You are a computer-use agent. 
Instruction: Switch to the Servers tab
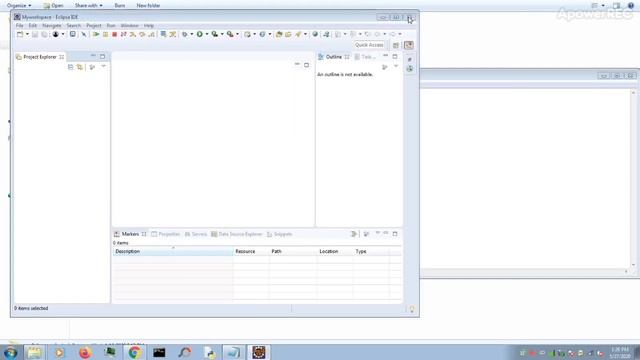coord(196,234)
